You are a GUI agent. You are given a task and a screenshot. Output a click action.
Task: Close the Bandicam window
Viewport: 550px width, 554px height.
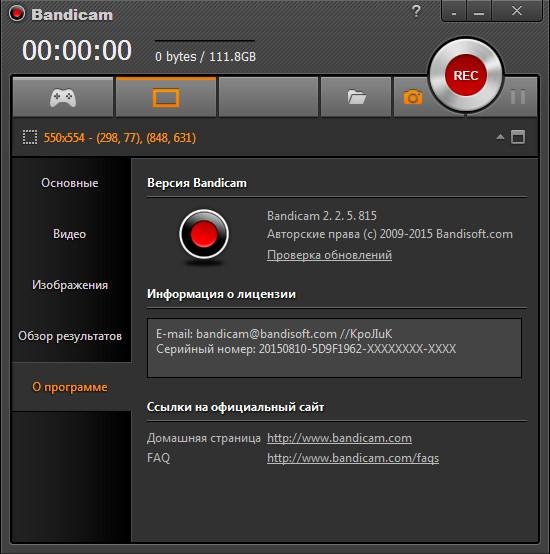pos(517,11)
